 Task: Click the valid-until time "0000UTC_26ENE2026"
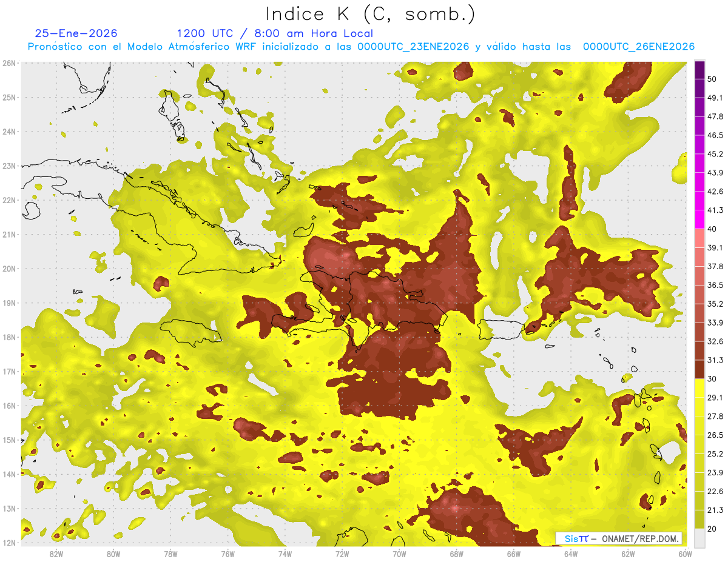pyautogui.click(x=638, y=47)
